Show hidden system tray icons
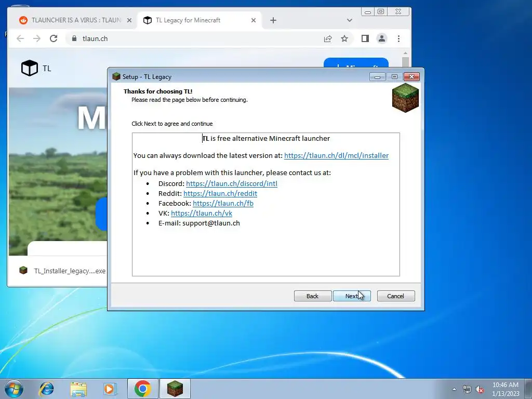The width and height of the screenshot is (532, 399). click(454, 389)
